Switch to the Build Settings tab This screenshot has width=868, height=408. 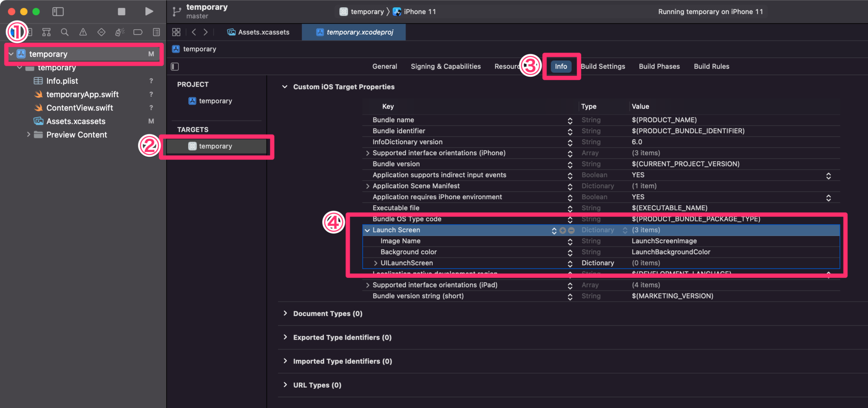click(603, 67)
